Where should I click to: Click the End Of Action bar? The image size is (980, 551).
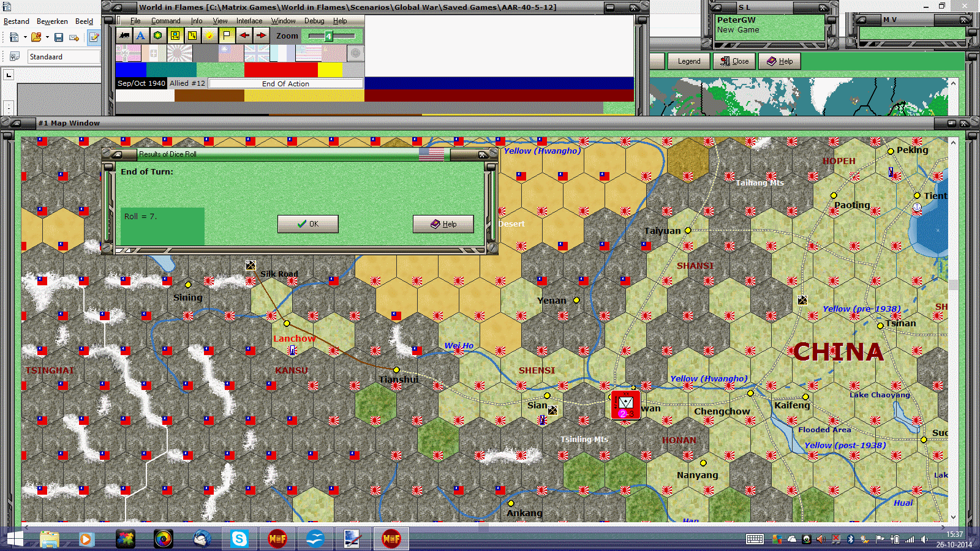coord(285,84)
